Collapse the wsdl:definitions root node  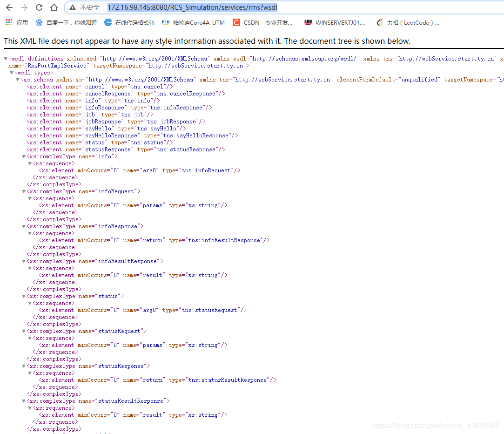[6, 59]
